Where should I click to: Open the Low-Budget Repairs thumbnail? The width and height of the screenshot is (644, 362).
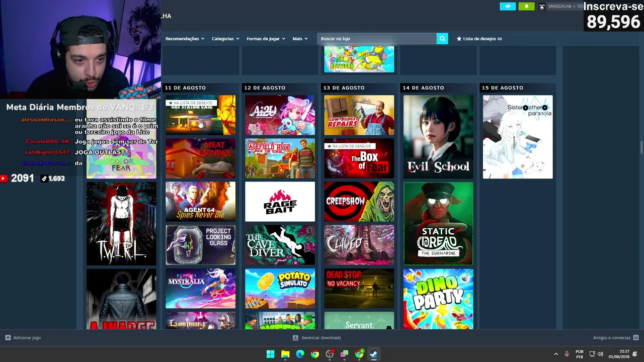tap(359, 115)
